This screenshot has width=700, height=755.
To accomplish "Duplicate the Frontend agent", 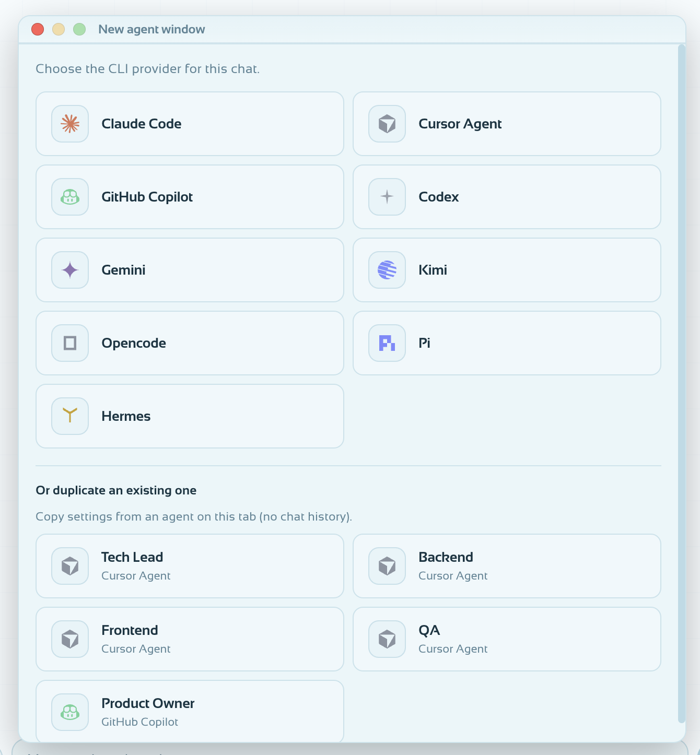I will [x=190, y=639].
